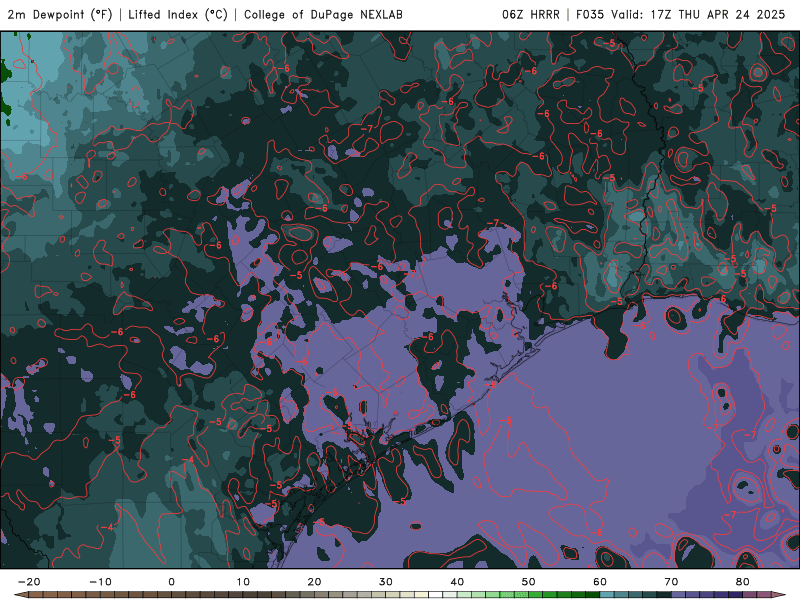Screen dimensions: 800x600
Task: Click the '30' color bar label
Action: pos(386,582)
